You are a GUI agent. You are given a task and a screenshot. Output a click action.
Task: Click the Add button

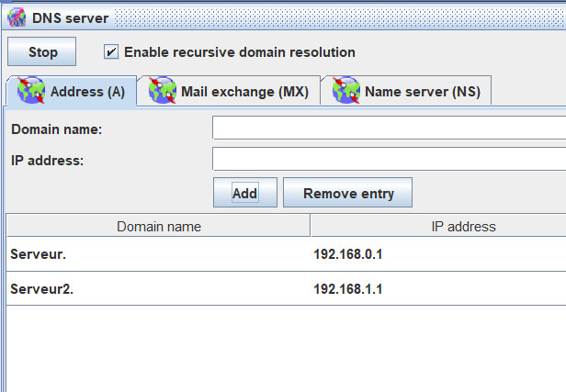(244, 193)
